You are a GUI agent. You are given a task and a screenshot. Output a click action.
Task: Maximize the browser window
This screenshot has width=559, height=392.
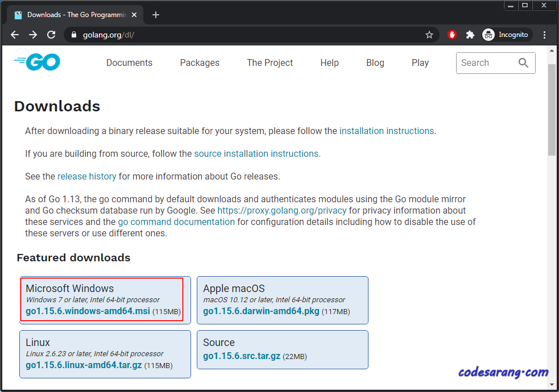click(x=525, y=5)
